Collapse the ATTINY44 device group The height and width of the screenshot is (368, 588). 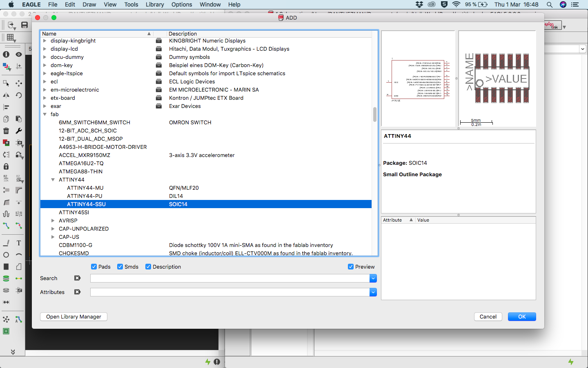[53, 180]
